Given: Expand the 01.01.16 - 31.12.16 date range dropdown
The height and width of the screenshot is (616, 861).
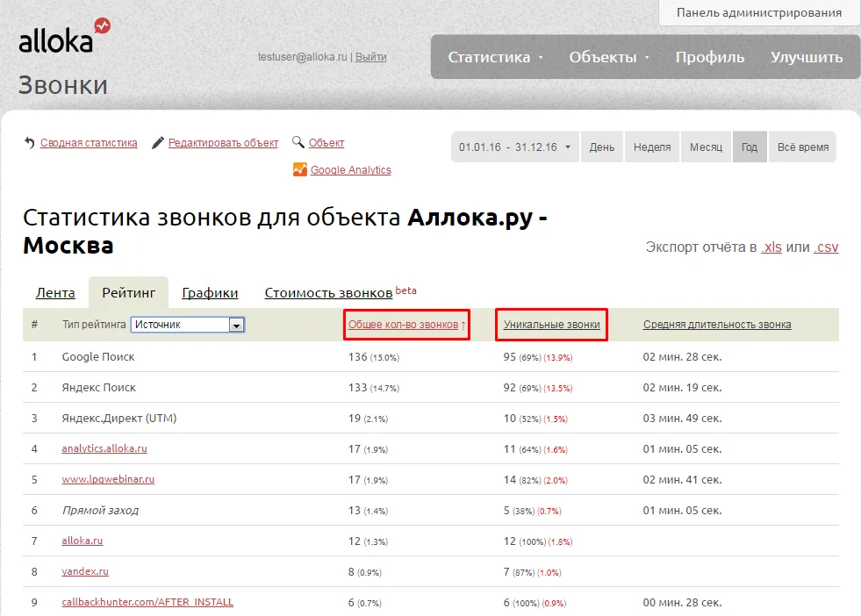Looking at the screenshot, I should [514, 147].
